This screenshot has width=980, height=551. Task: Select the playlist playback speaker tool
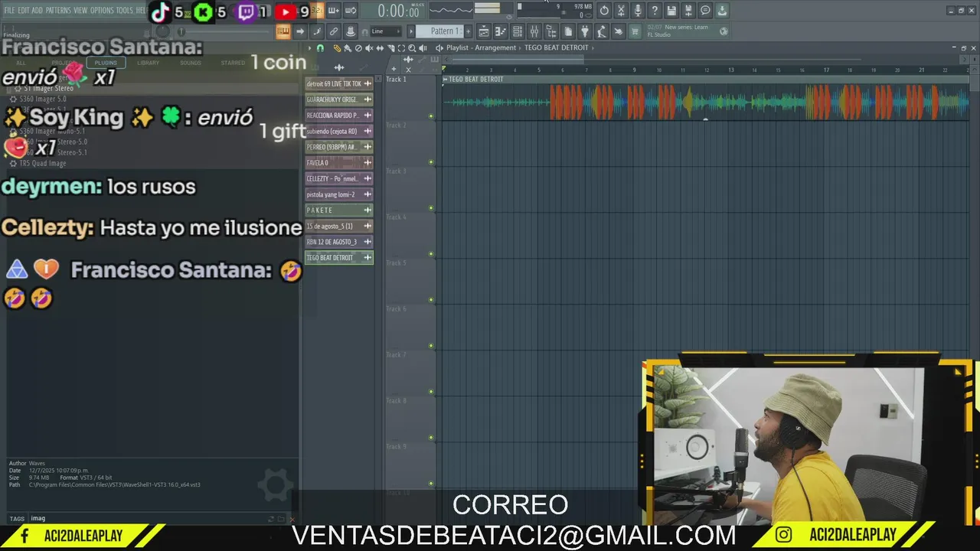[x=423, y=48]
